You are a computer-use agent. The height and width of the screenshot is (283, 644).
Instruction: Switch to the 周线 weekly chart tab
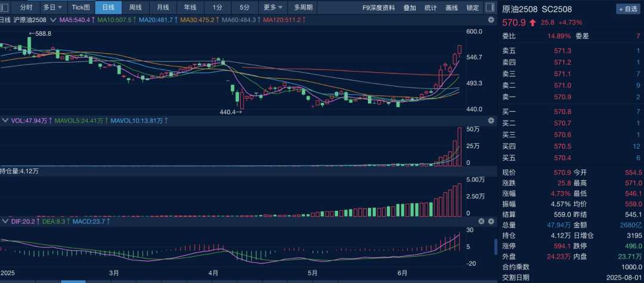point(135,7)
